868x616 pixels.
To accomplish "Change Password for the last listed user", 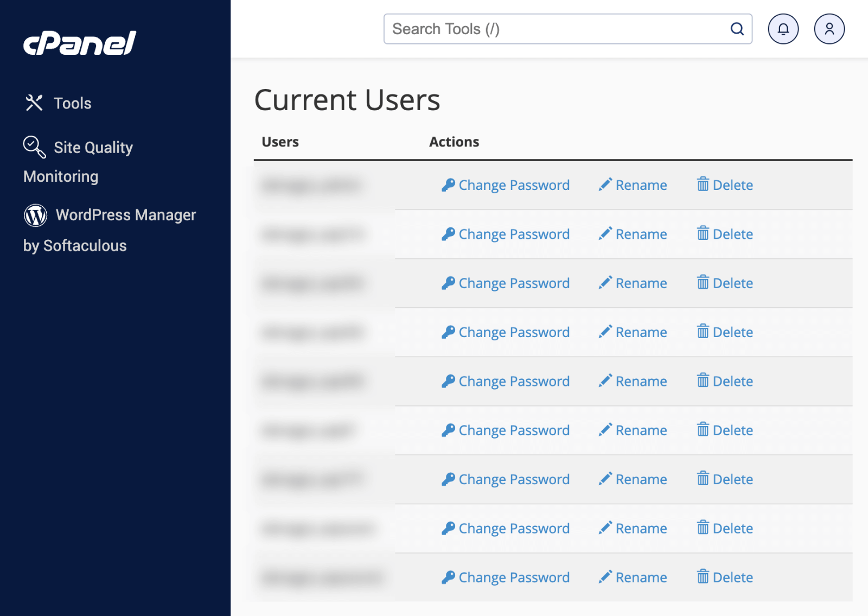I will point(513,577).
